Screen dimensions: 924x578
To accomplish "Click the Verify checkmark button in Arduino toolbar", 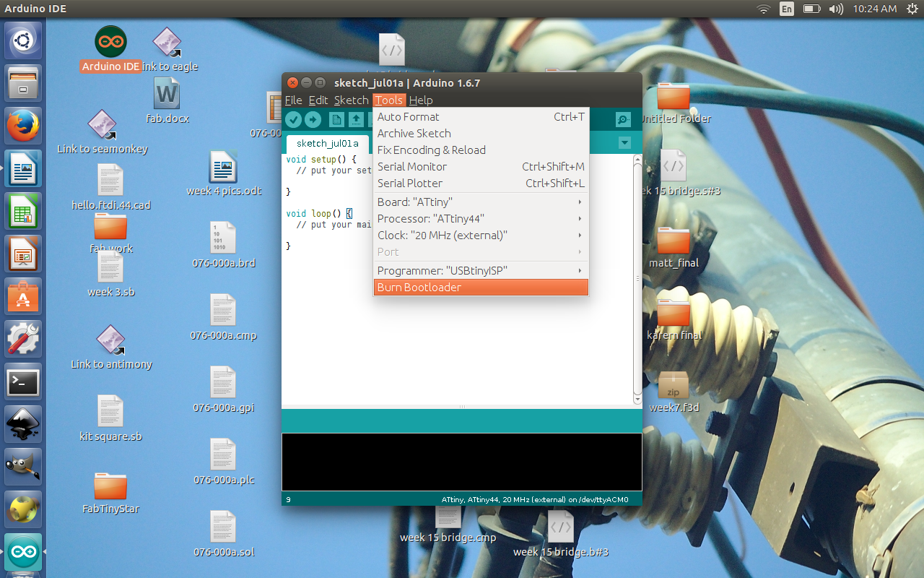I will (x=293, y=120).
